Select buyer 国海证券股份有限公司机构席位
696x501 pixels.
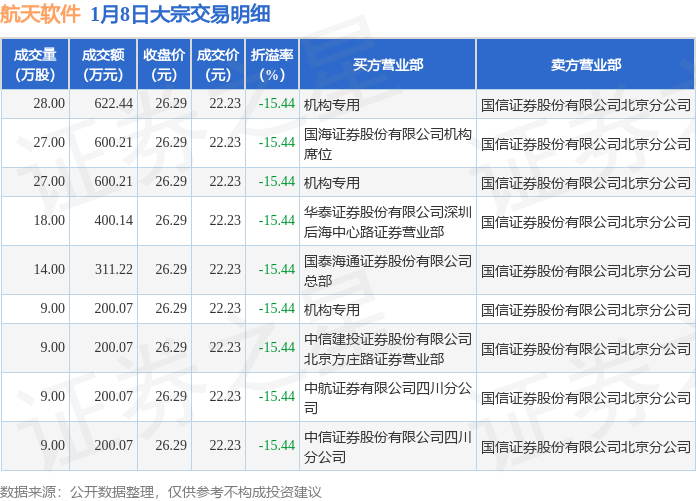(x=388, y=144)
